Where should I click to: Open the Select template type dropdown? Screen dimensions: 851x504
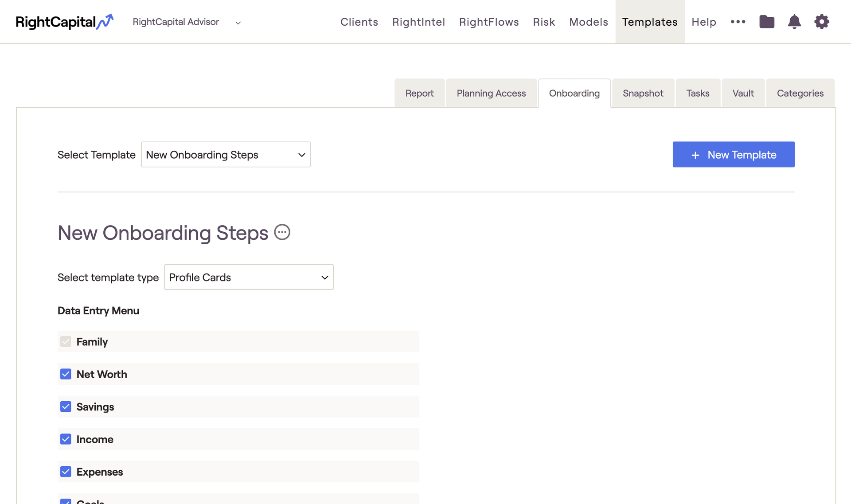point(249,277)
